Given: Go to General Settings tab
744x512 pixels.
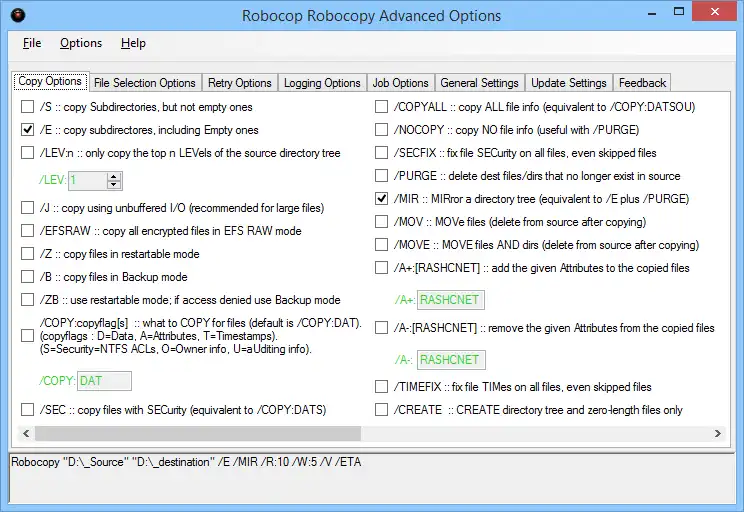Looking at the screenshot, I should click(479, 83).
